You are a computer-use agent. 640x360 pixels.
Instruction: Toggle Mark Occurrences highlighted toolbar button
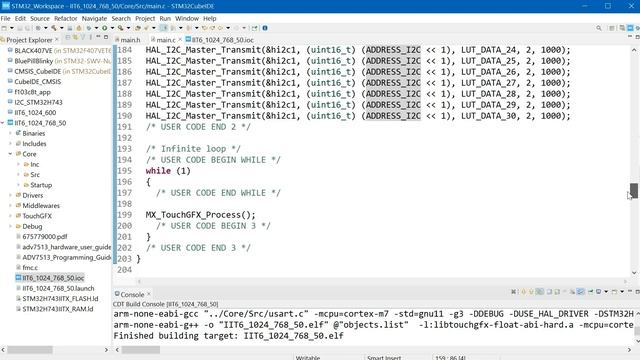click(163, 28)
